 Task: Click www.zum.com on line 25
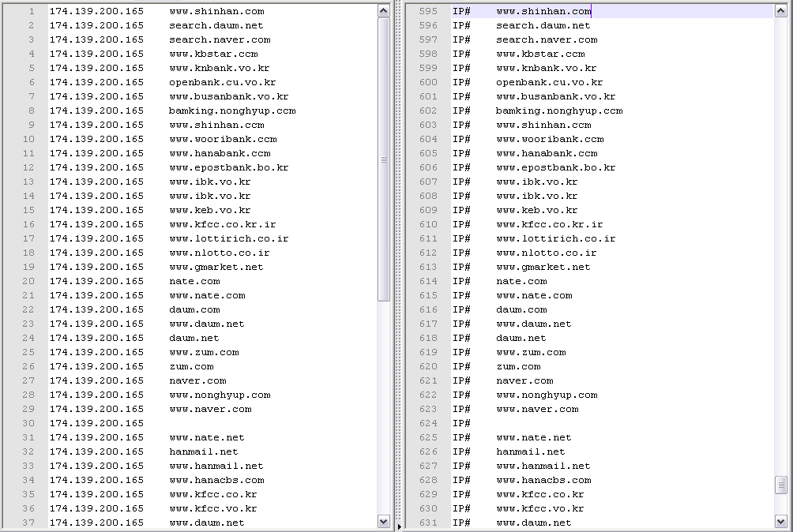coord(204,352)
